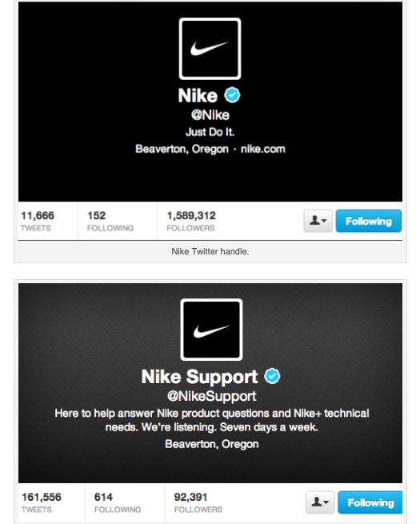Click the Nike Support profile name heading
The width and height of the screenshot is (420, 524).
point(199,377)
